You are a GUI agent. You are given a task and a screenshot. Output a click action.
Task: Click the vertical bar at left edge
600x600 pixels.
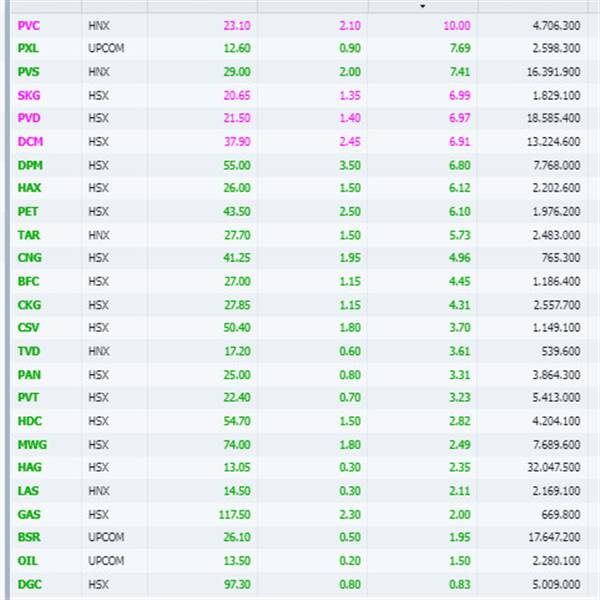click(8, 300)
